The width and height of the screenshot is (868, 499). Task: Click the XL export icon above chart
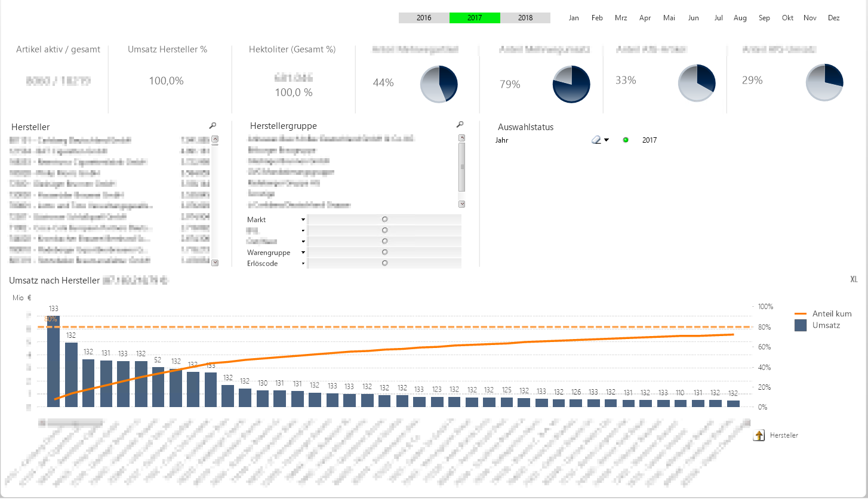pyautogui.click(x=854, y=279)
